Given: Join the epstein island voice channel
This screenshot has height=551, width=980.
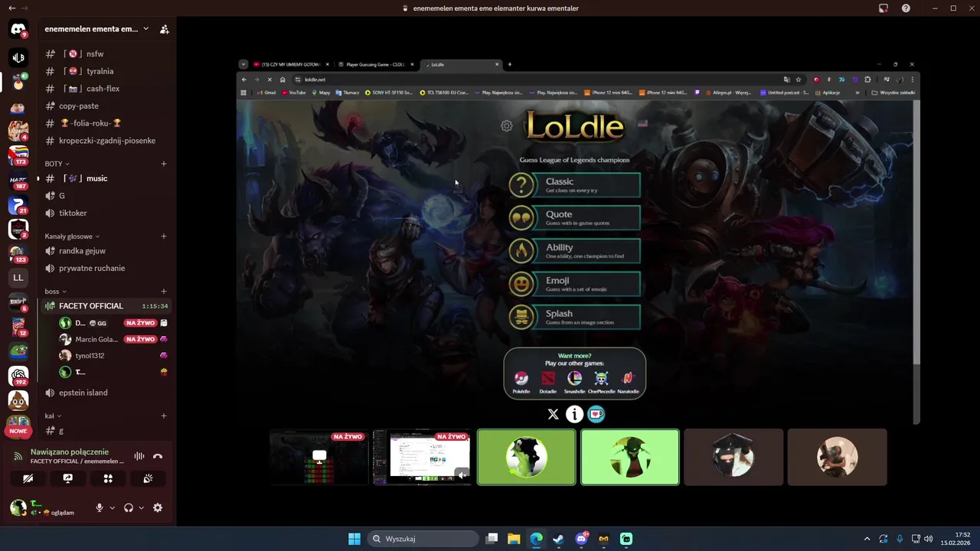Looking at the screenshot, I should point(107,393).
